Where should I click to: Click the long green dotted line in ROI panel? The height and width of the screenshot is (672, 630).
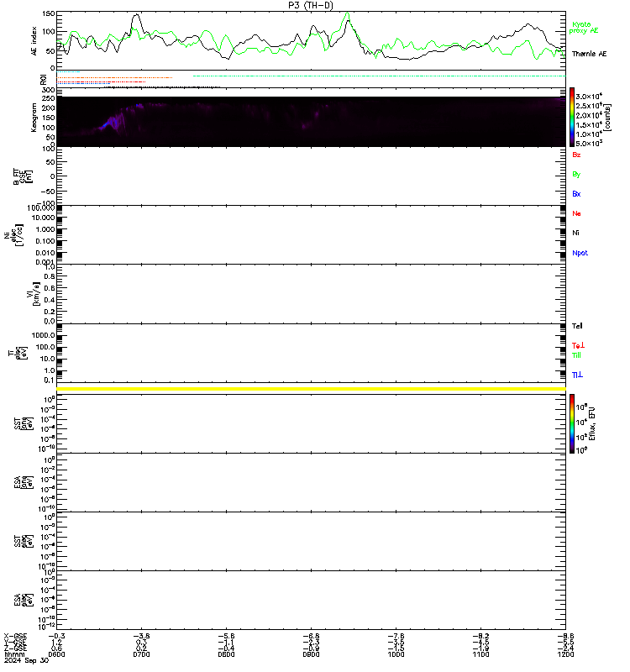click(380, 76)
